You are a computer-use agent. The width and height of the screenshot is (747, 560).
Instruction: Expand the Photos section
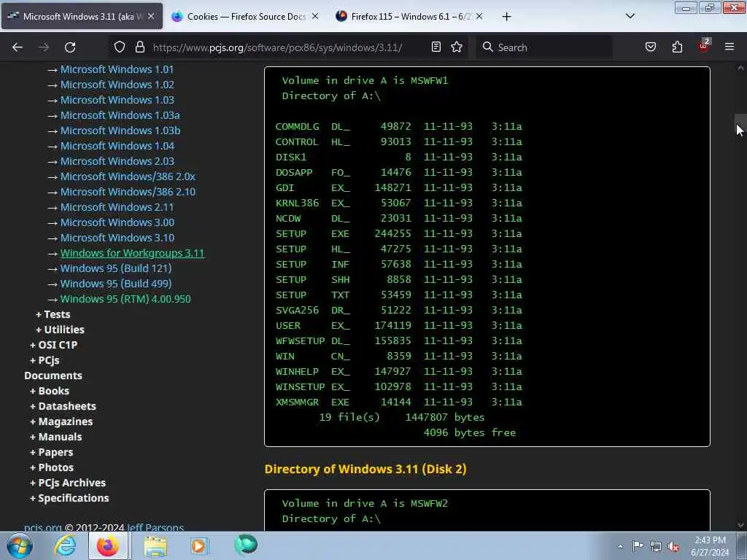52,467
